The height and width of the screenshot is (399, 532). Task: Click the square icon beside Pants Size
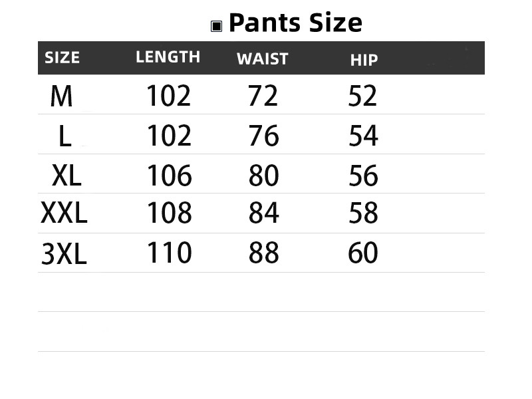coord(216,26)
